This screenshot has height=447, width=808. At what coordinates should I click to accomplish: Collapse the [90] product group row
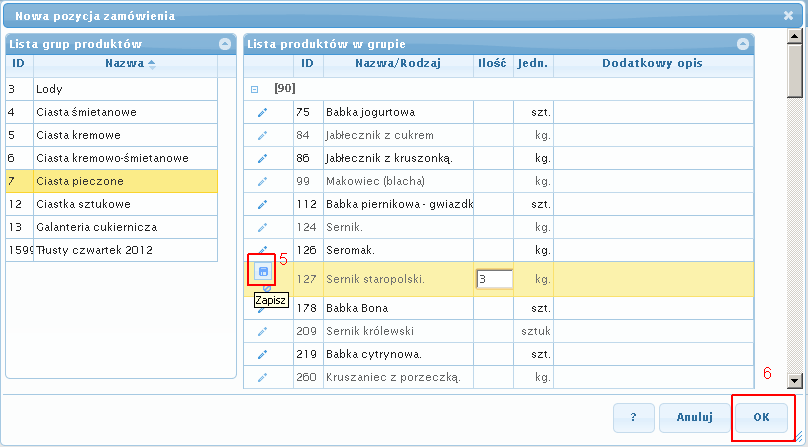pyautogui.click(x=254, y=89)
